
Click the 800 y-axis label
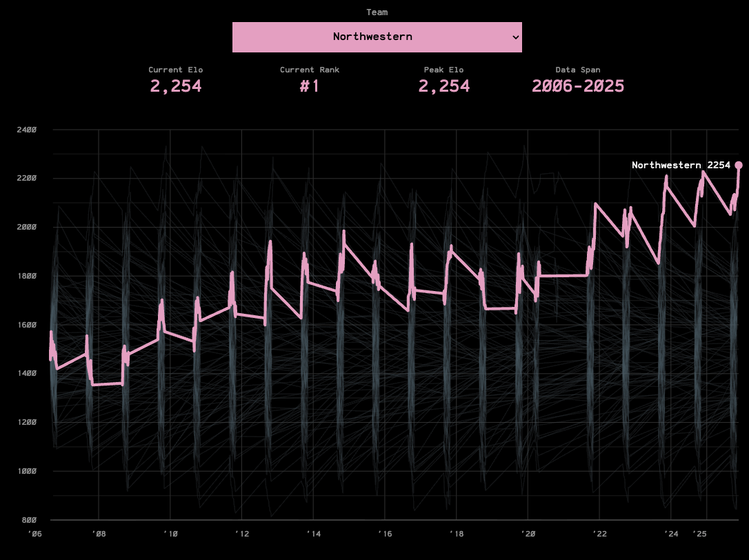tap(29, 520)
